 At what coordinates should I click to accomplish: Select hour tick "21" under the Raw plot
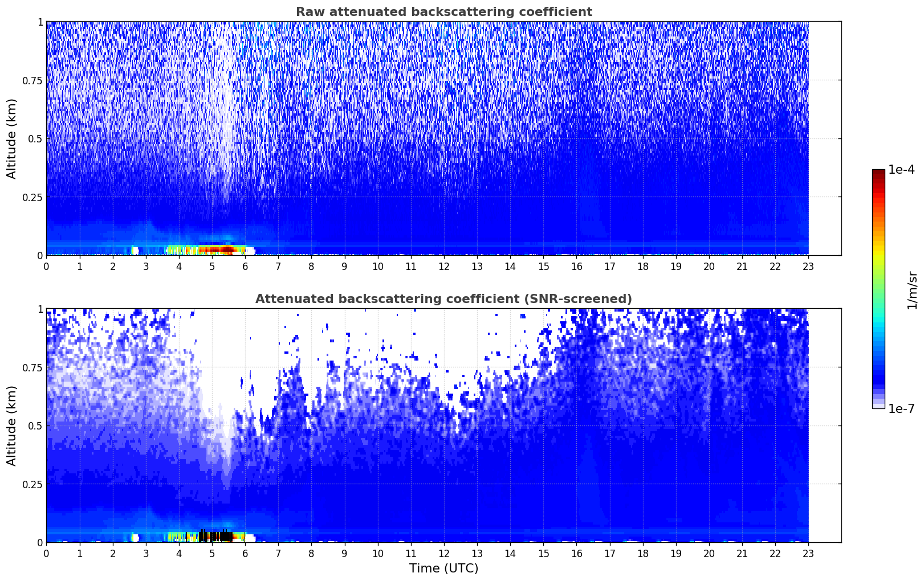(x=742, y=266)
